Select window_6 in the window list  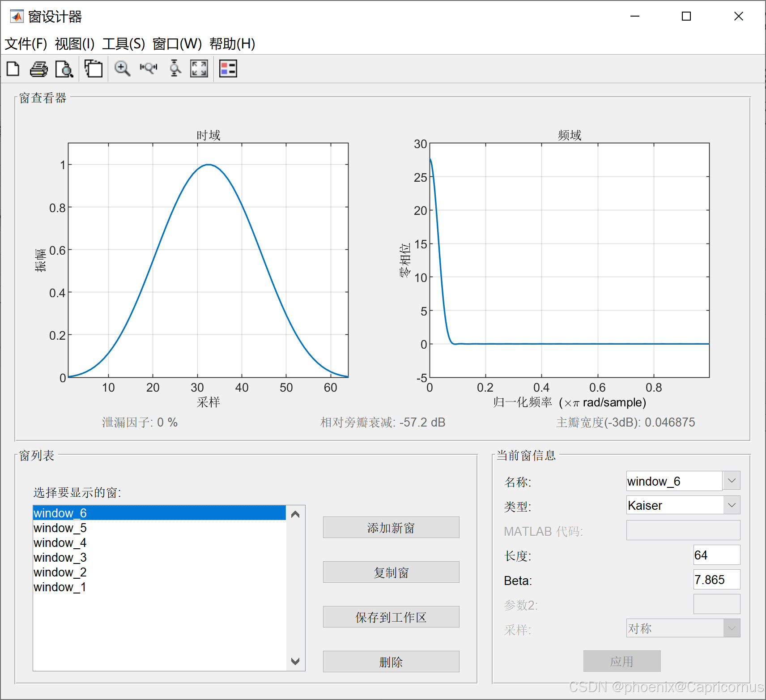159,513
